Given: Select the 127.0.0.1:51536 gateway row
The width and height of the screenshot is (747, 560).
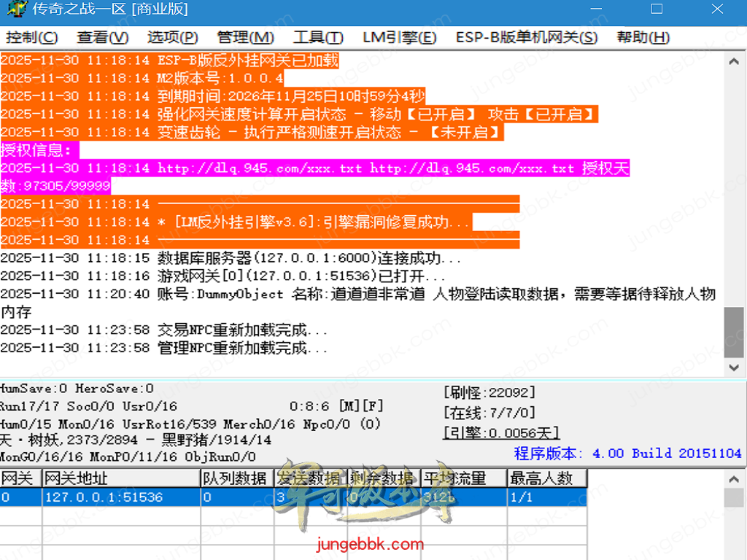Looking at the screenshot, I should pos(104,497).
